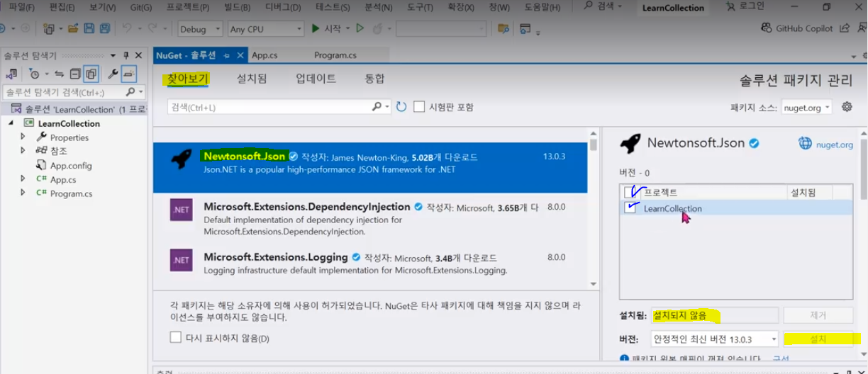Click the Hot Reload flame icon
This screenshot has height=374, width=868.
click(x=377, y=29)
